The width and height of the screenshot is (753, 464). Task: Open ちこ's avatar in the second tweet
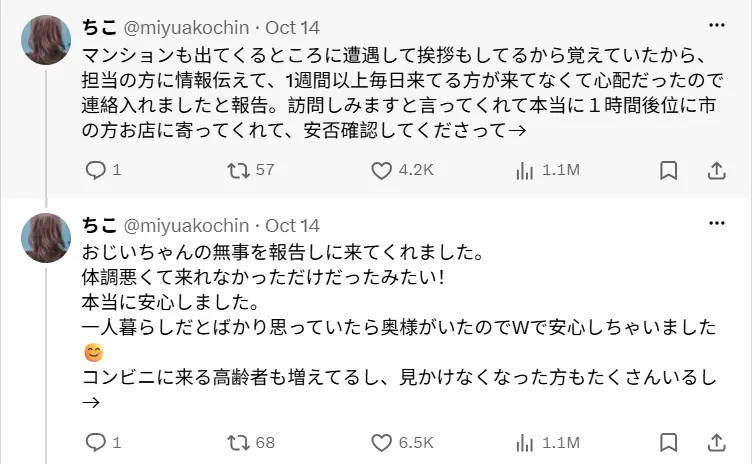[46, 238]
